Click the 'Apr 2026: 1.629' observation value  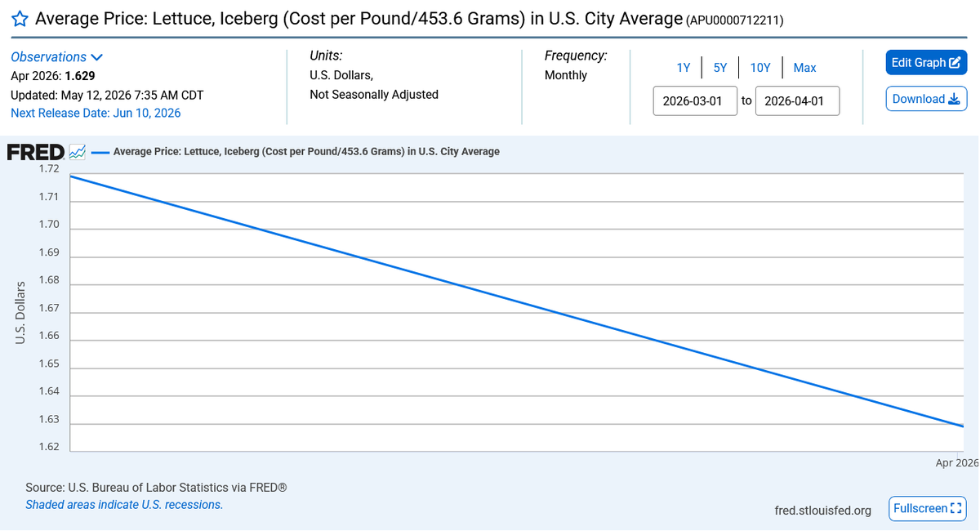(53, 76)
